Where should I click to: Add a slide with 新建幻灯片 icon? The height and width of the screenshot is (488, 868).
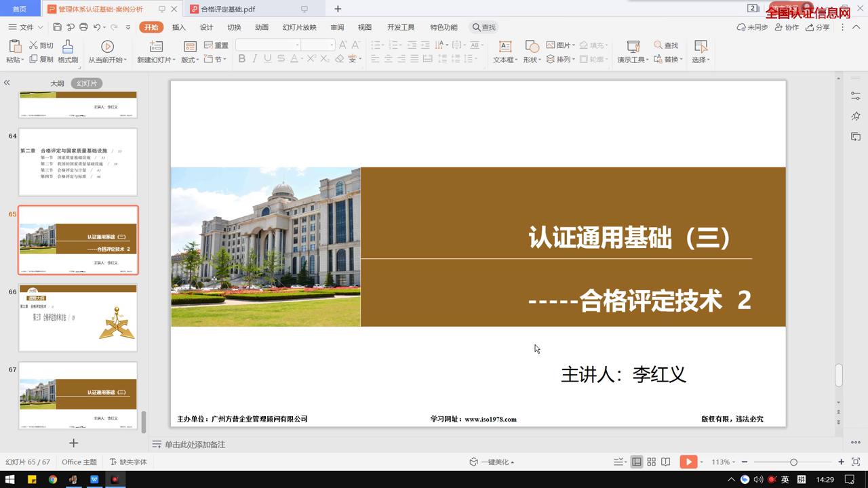(156, 47)
